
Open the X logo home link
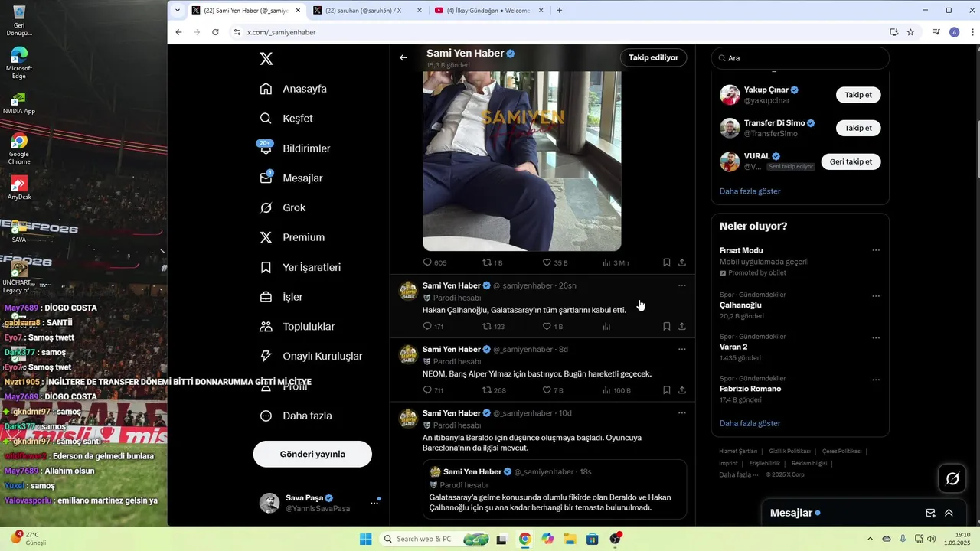[x=266, y=59]
